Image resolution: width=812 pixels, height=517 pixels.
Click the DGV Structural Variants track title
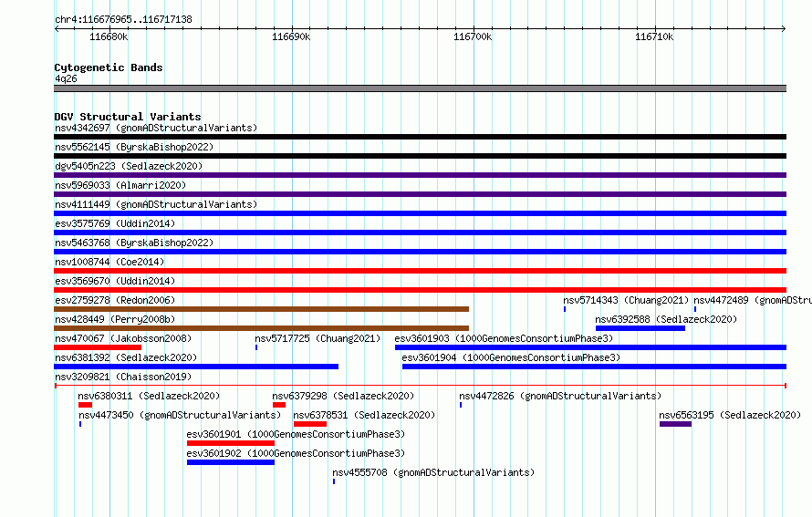click(x=128, y=117)
